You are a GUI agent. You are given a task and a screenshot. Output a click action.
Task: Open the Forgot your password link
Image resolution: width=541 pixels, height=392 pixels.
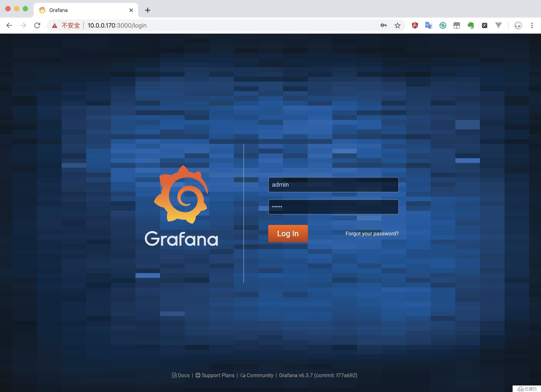pyautogui.click(x=372, y=234)
